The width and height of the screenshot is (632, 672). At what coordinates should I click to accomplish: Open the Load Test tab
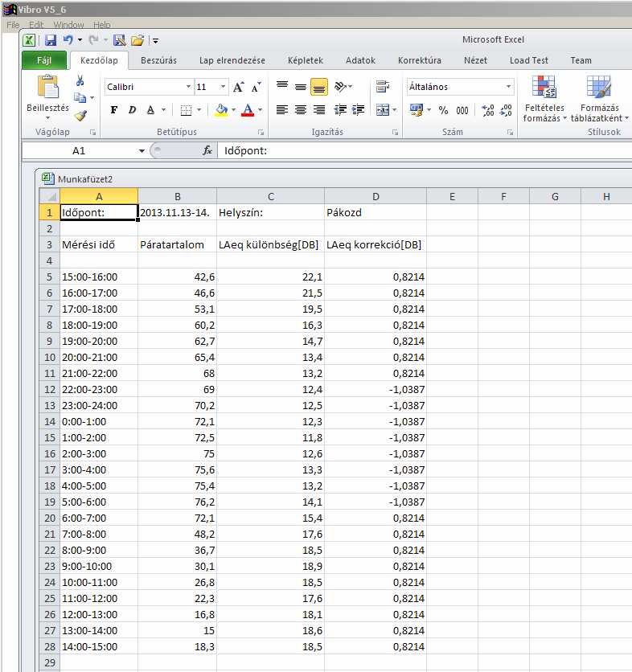click(528, 60)
